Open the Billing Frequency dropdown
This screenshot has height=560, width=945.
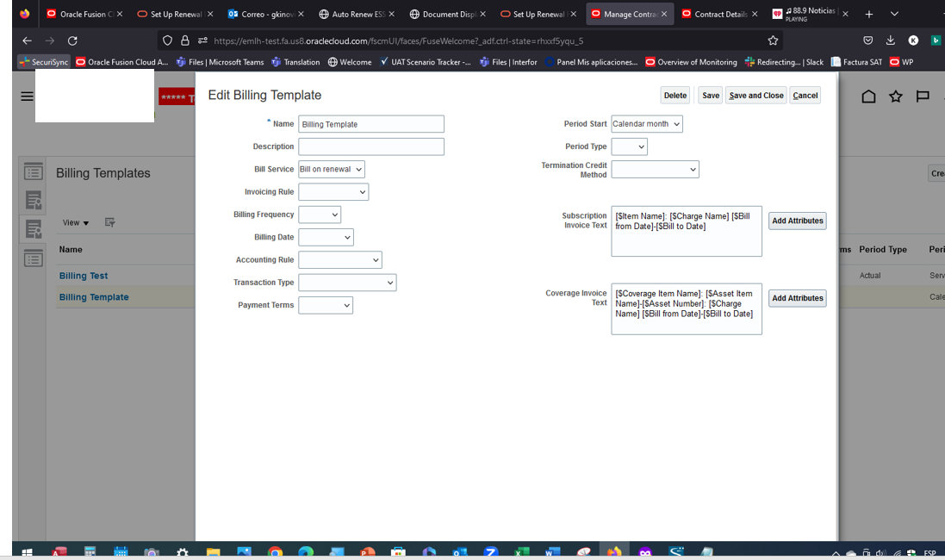[320, 215]
